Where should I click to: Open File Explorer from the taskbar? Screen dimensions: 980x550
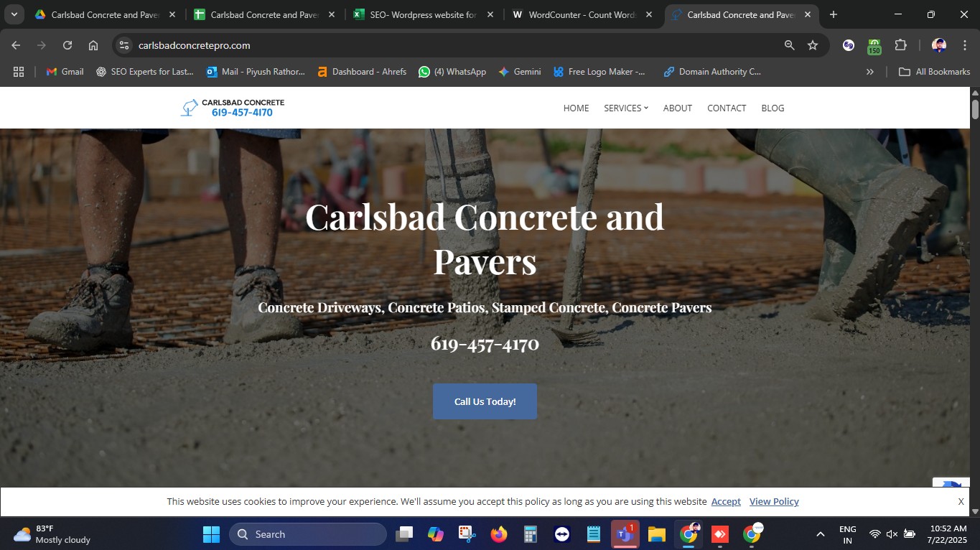coord(656,534)
